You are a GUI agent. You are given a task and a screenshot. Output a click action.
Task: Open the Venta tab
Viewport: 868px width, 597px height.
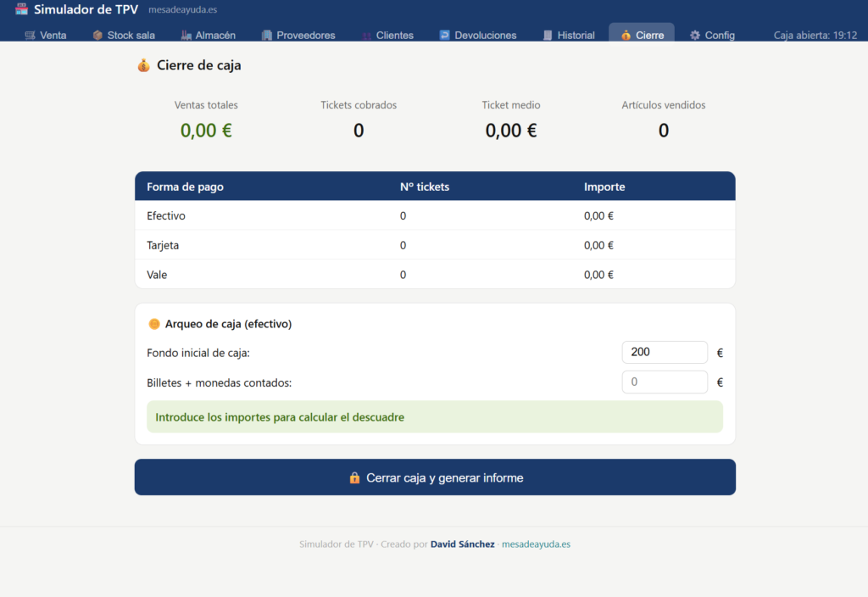coord(46,35)
